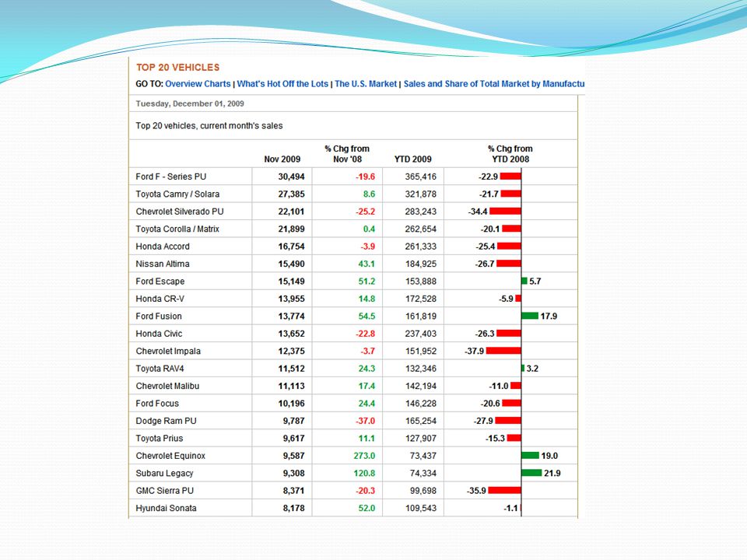The height and width of the screenshot is (560, 747).
Task: Click Toyota Corolla / Matrix row name
Action: tap(177, 229)
